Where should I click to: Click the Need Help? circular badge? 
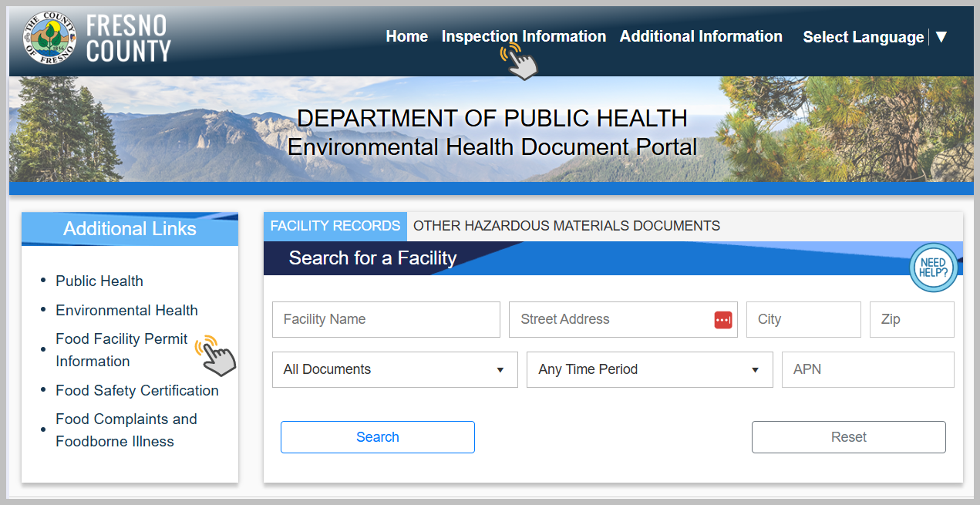tap(933, 268)
